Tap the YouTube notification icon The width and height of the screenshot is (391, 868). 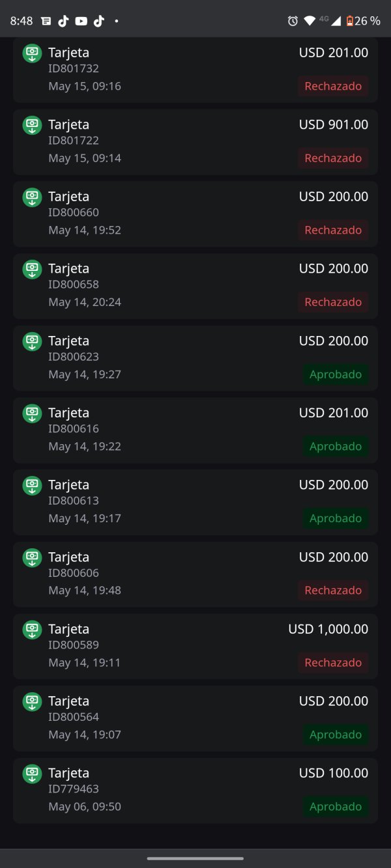81,21
